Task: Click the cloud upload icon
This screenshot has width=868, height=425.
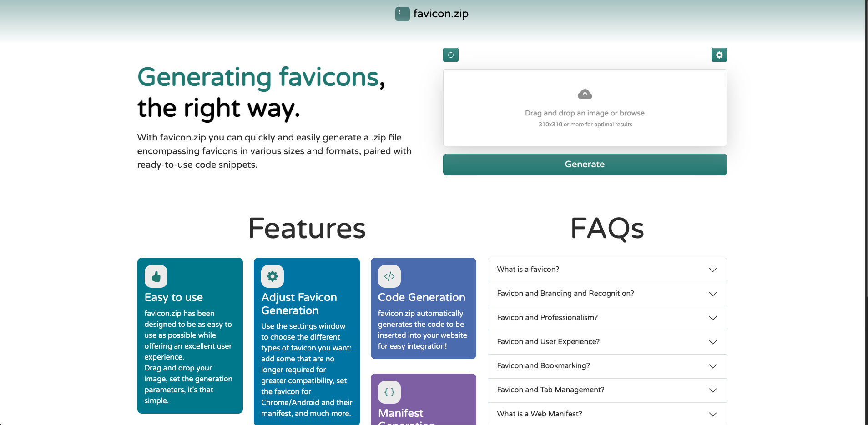Action: pyautogui.click(x=585, y=95)
